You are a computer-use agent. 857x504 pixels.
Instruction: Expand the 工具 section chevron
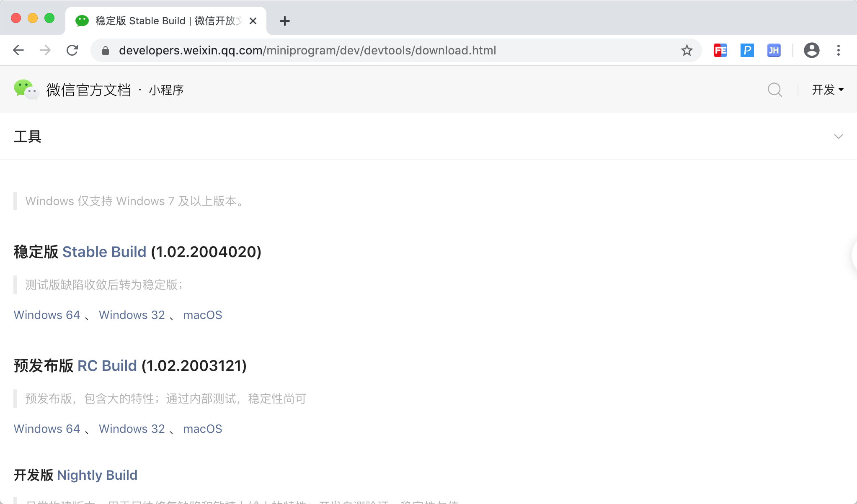pos(838,136)
